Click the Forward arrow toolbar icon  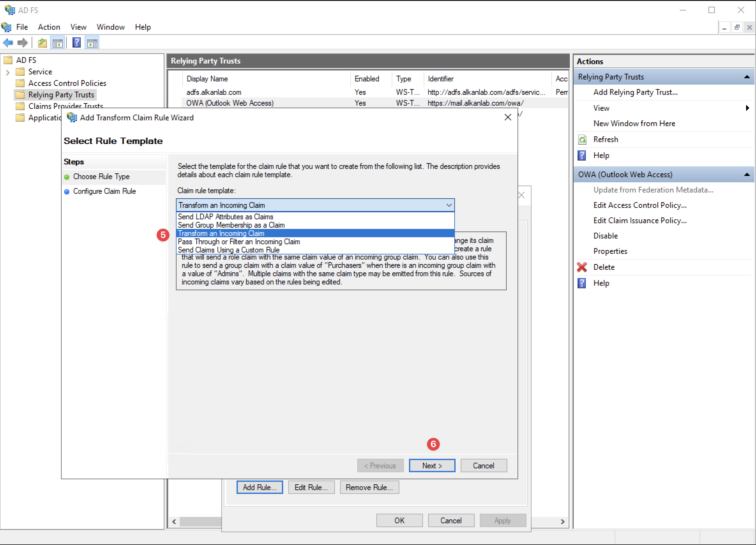click(x=22, y=43)
